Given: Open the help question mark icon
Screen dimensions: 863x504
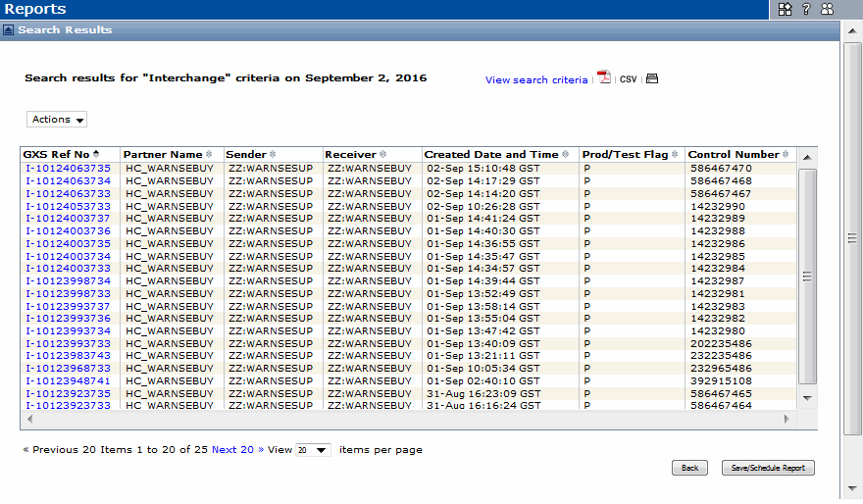Looking at the screenshot, I should [806, 9].
